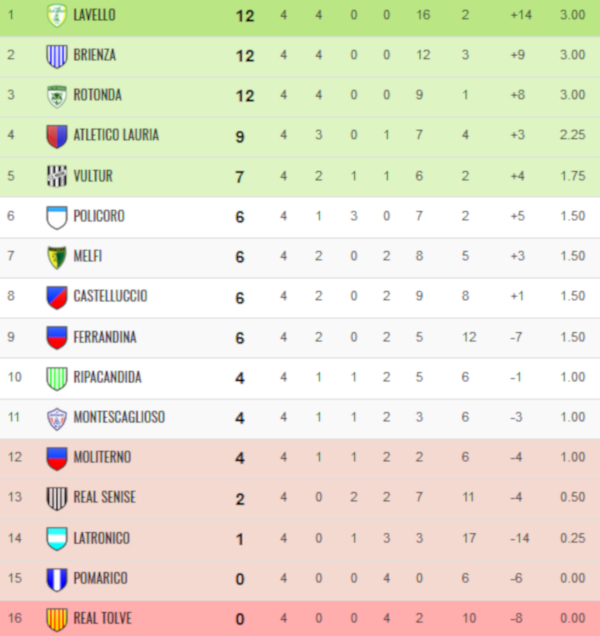Open the Ferrandina team link
The width and height of the screenshot is (600, 636).
(x=105, y=337)
